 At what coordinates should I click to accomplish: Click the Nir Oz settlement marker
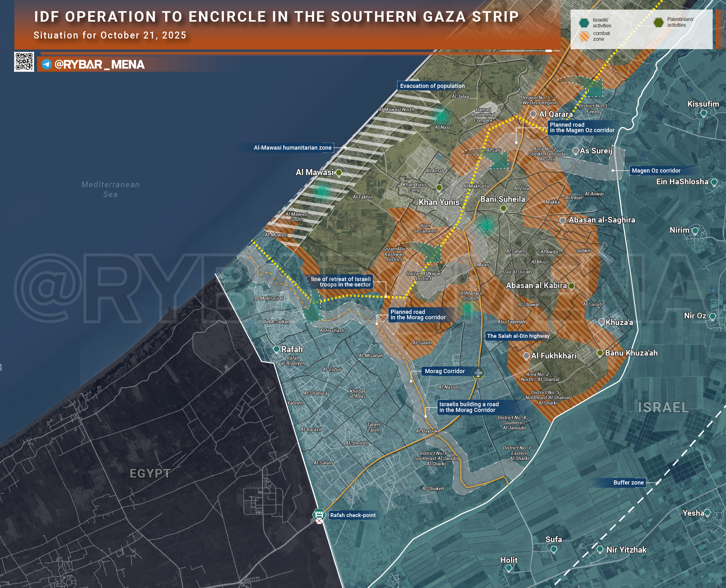pos(712,316)
